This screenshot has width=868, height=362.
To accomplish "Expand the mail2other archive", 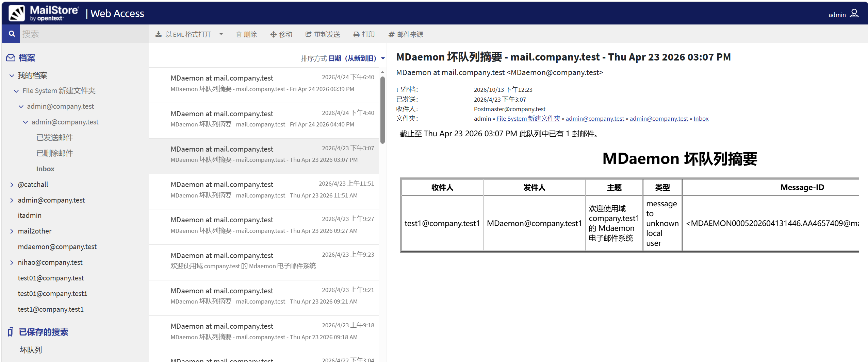I will coord(12,231).
